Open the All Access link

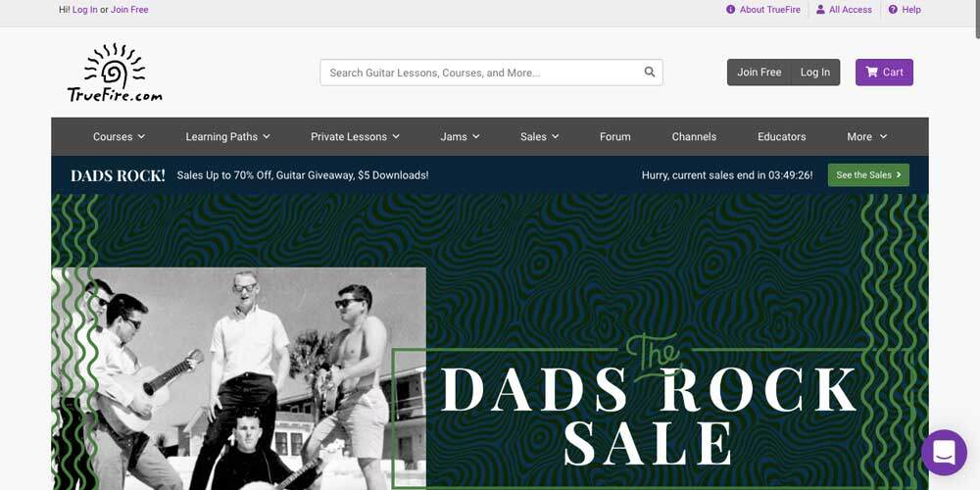click(850, 10)
